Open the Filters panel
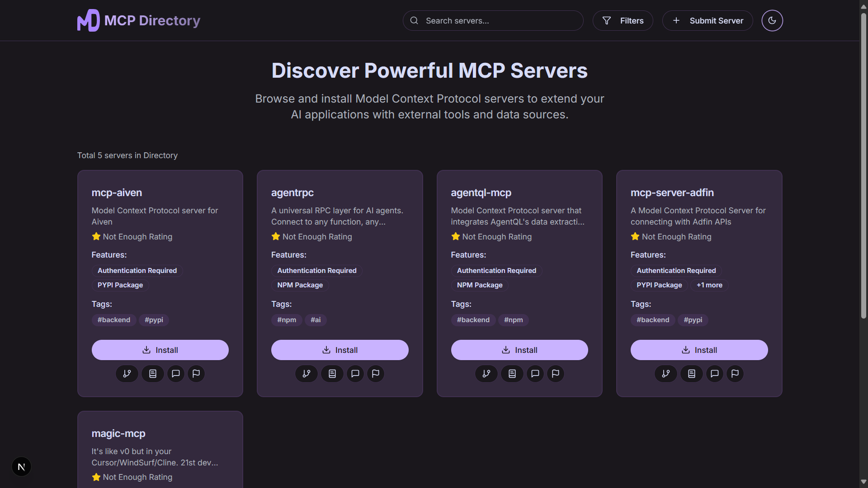Viewport: 868px width, 488px height. pos(623,20)
